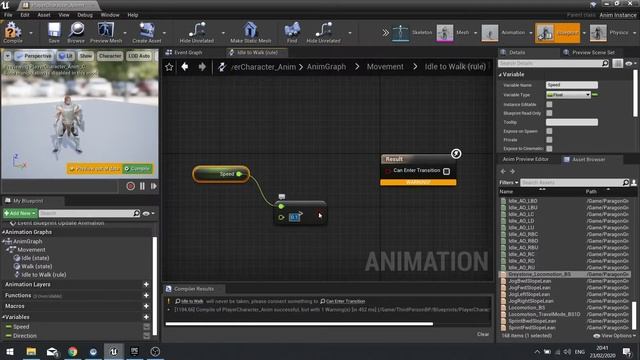Click the favorite star icon in graph
Screen dimensions: 640x360
point(169,67)
